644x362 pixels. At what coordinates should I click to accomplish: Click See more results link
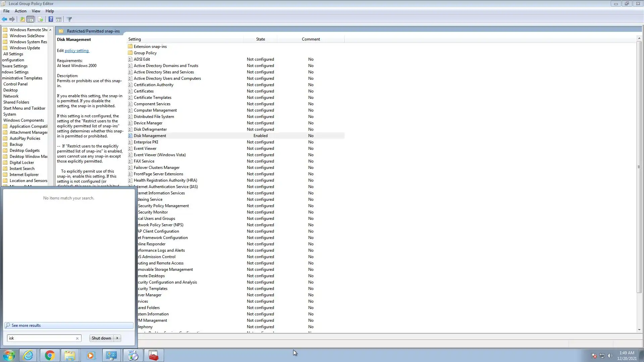(26, 325)
